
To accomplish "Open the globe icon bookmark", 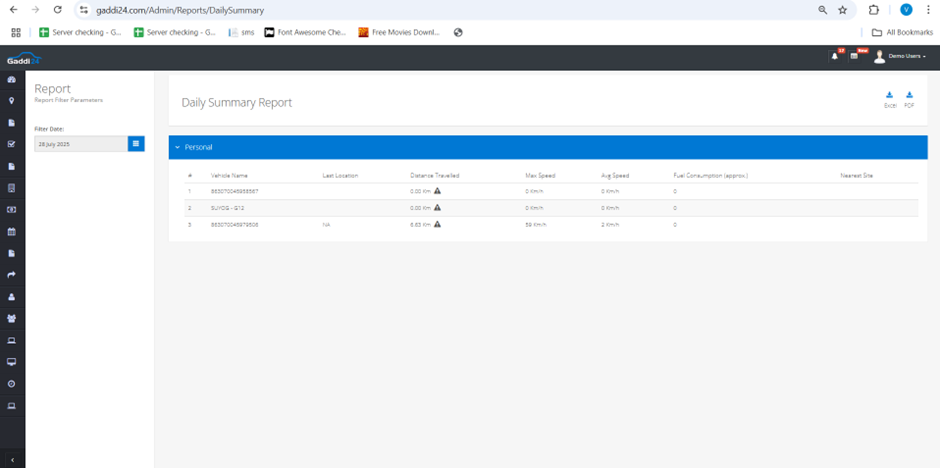I will coord(458,32).
